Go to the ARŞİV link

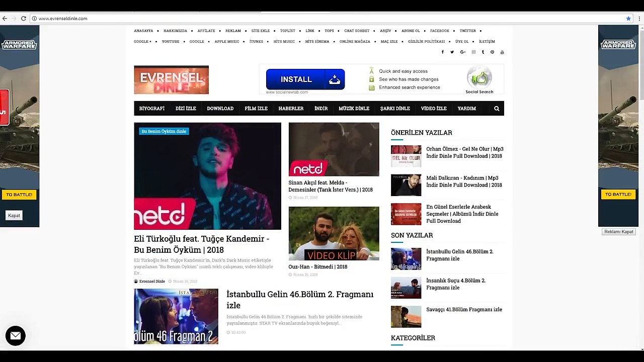pyautogui.click(x=385, y=31)
